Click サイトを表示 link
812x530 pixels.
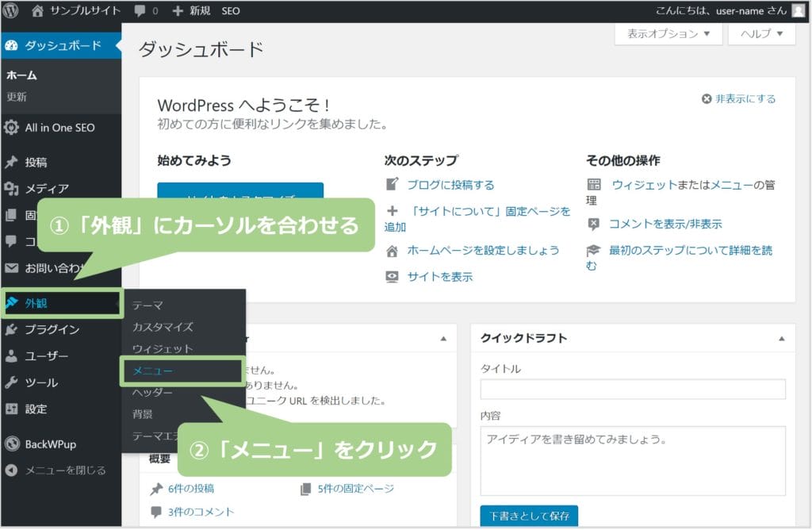point(439,277)
